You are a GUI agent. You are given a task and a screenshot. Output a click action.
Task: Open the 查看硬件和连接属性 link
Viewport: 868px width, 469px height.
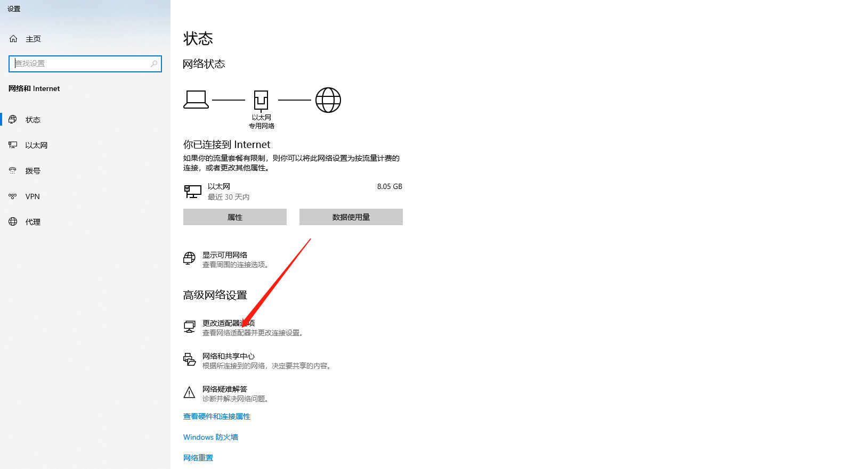pyautogui.click(x=216, y=416)
